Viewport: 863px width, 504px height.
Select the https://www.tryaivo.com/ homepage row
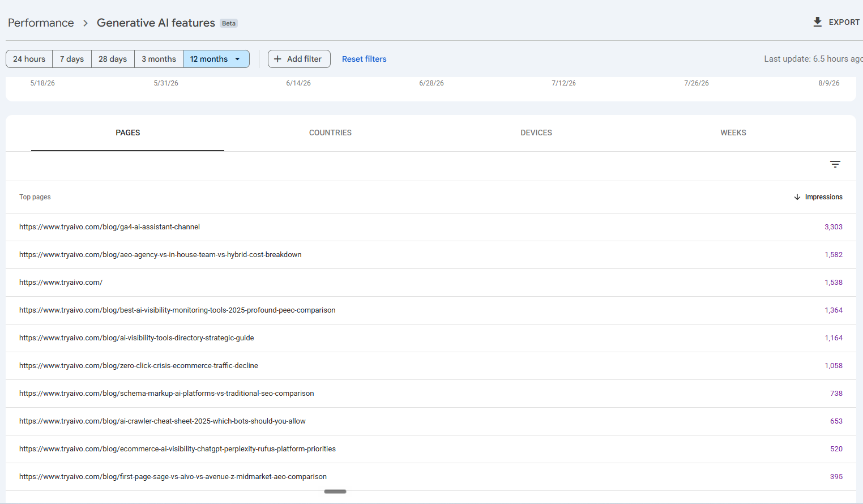431,283
